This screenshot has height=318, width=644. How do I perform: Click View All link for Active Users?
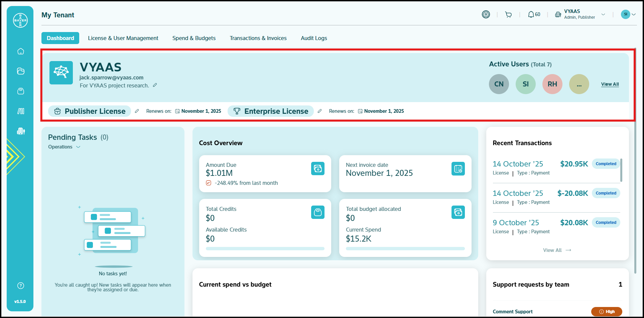coord(610,84)
